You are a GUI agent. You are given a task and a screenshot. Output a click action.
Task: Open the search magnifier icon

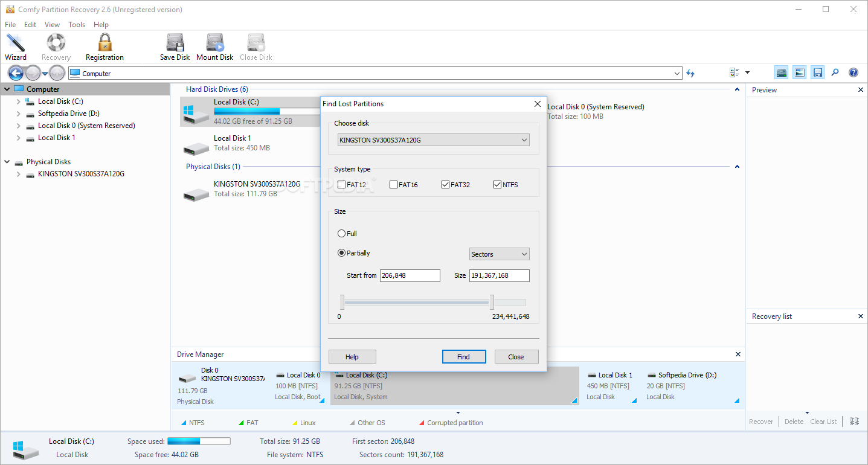(x=835, y=72)
